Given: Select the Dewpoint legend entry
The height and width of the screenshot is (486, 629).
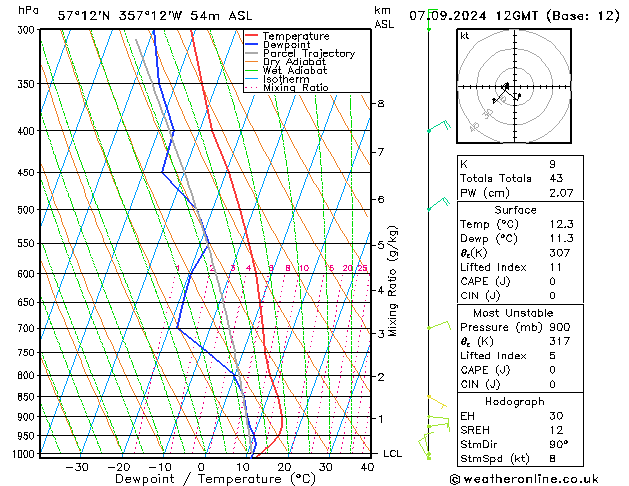Looking at the screenshot, I should pyautogui.click(x=289, y=45).
